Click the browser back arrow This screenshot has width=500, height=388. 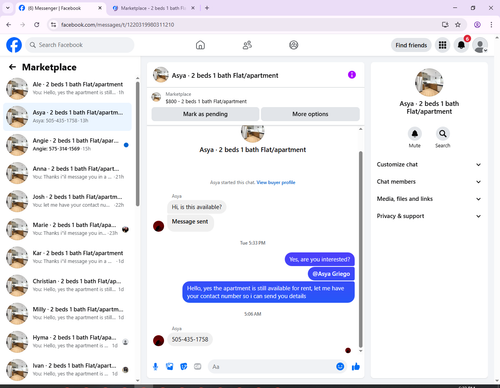pyautogui.click(x=9, y=25)
